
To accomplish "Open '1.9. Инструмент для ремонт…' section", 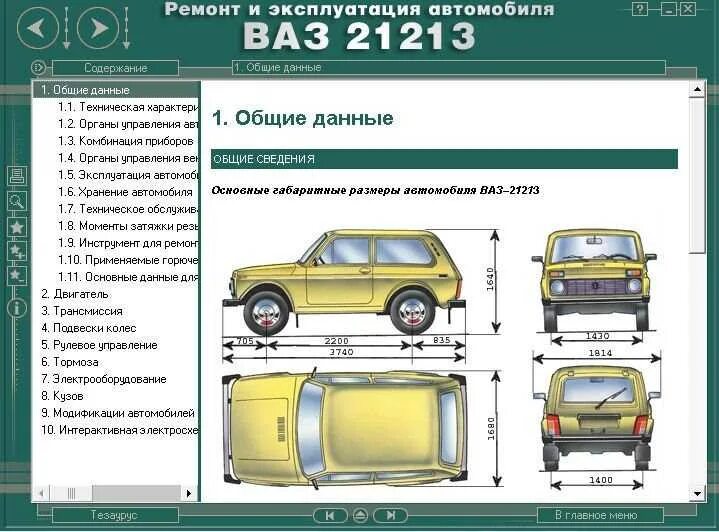I will tap(128, 243).
